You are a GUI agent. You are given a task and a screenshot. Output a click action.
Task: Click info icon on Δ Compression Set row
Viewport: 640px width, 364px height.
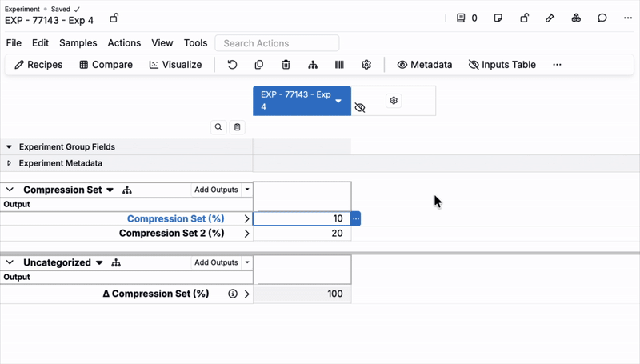tap(233, 294)
